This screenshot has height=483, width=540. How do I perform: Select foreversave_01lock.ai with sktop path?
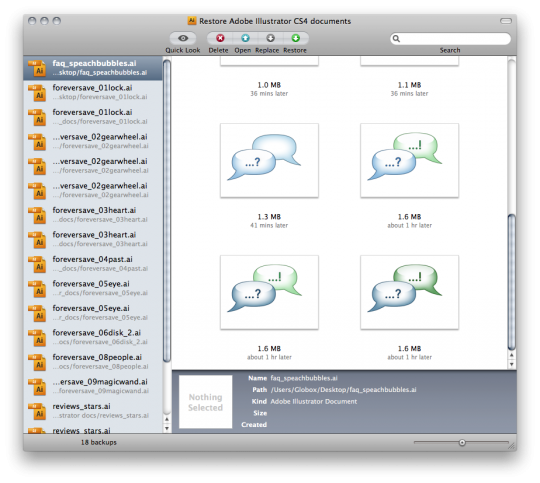[x=93, y=92]
